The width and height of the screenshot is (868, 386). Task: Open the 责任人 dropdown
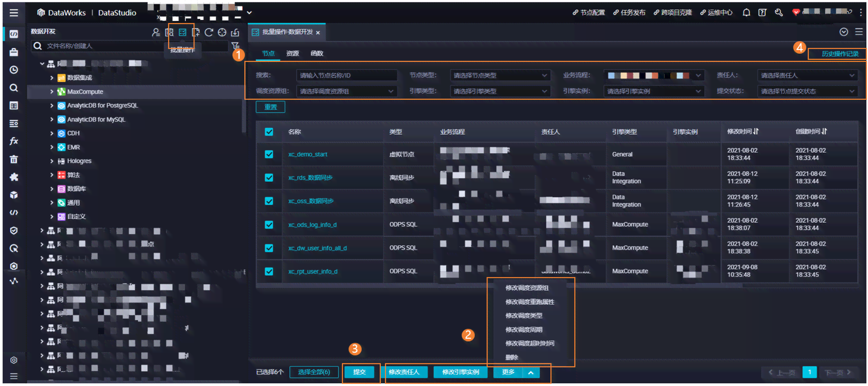point(807,75)
